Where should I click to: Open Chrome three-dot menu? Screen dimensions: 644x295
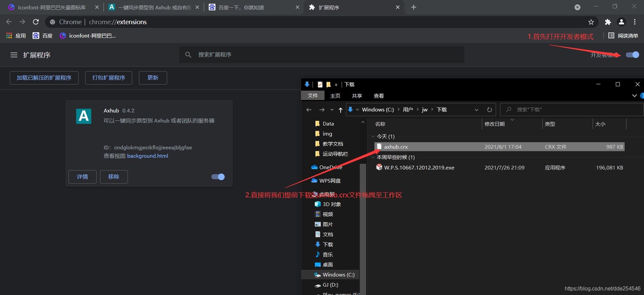tap(635, 22)
